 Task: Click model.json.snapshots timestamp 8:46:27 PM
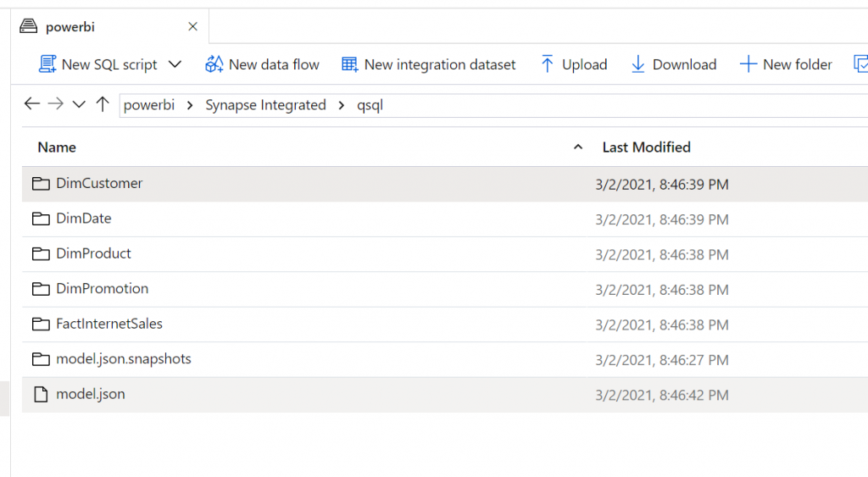point(662,360)
